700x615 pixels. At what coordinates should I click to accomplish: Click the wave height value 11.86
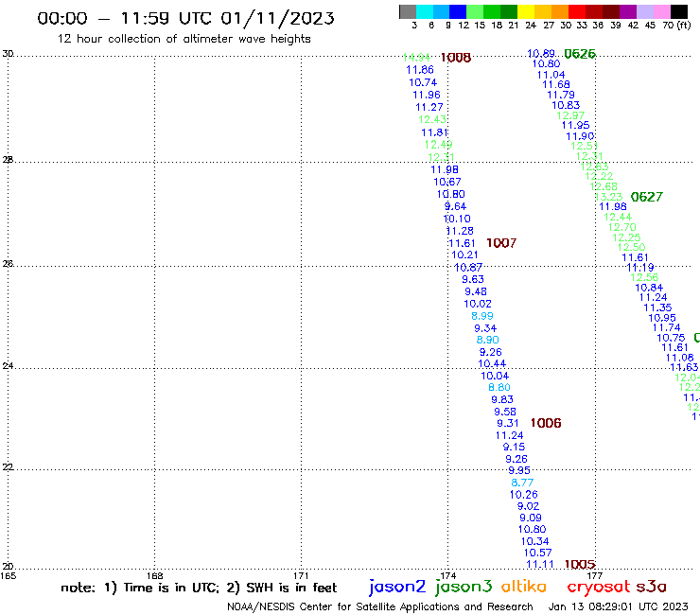420,70
